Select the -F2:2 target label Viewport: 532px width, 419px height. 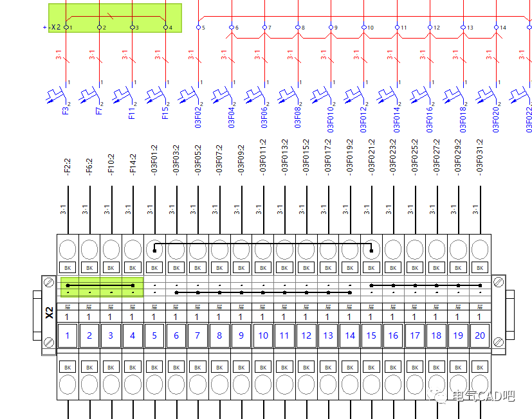[67, 167]
